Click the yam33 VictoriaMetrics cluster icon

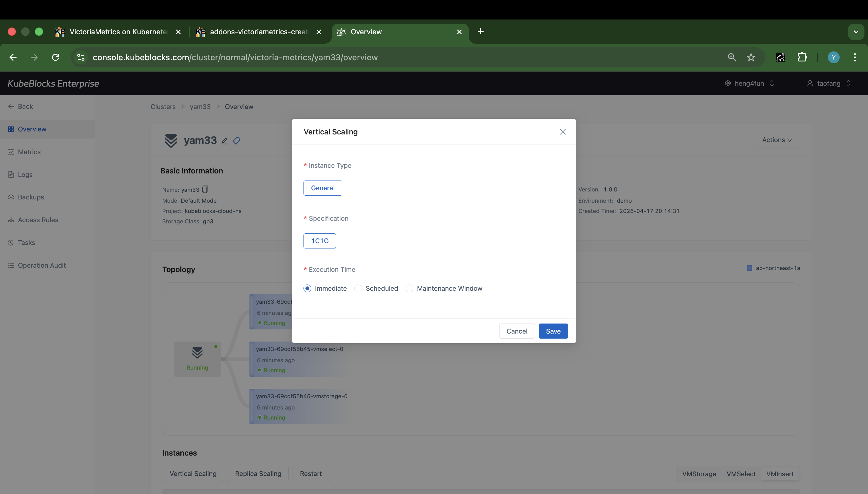pyautogui.click(x=171, y=140)
